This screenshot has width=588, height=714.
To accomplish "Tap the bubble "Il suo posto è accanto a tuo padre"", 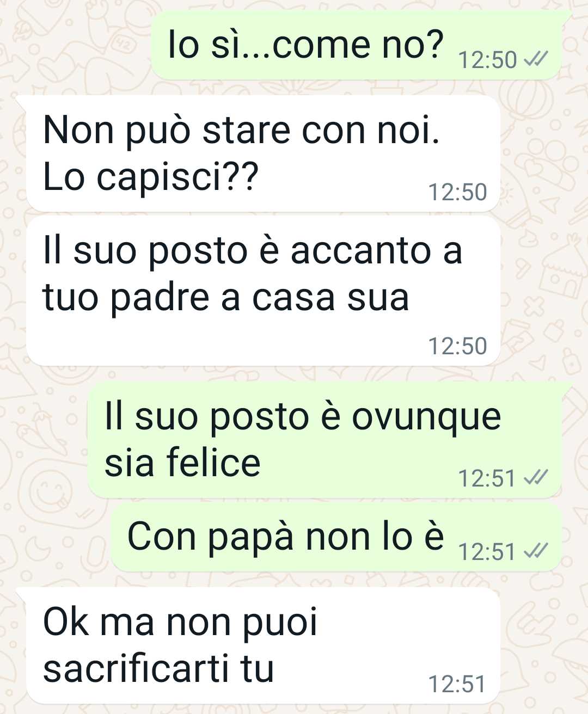I will click(x=264, y=291).
